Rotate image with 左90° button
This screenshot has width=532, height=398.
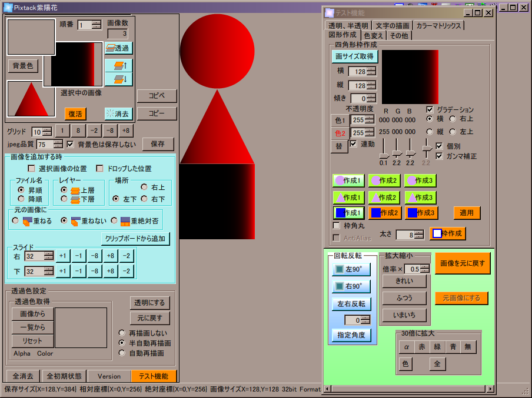351,269
